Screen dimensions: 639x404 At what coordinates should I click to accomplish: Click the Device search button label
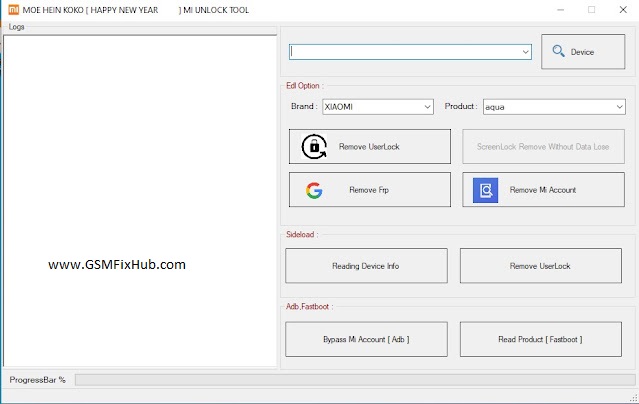582,52
